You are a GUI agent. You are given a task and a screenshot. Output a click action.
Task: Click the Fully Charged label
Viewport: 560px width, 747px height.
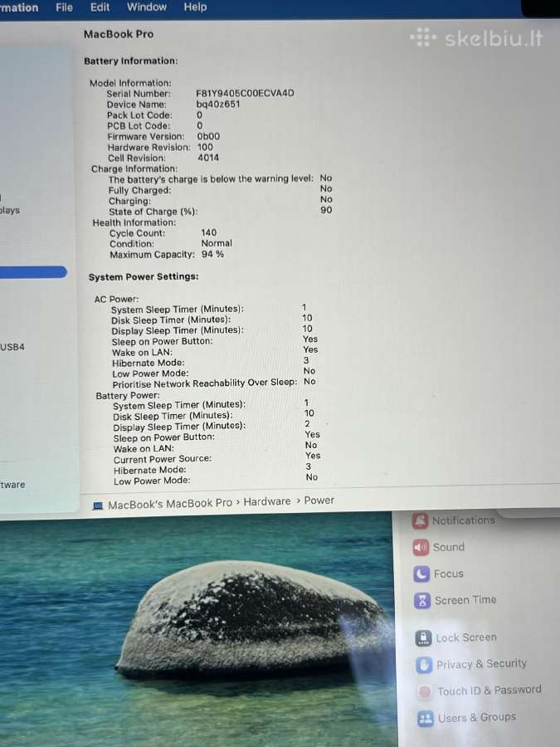tap(139, 191)
